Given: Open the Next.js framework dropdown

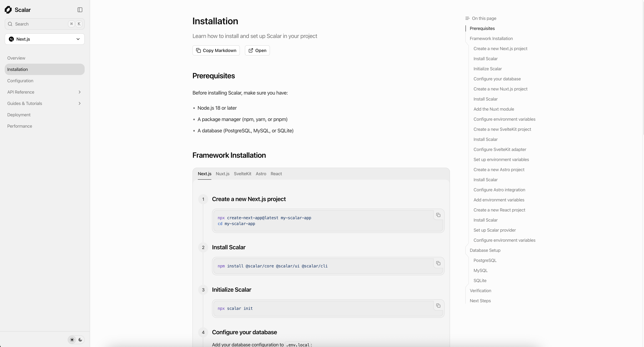Looking at the screenshot, I should point(45,39).
